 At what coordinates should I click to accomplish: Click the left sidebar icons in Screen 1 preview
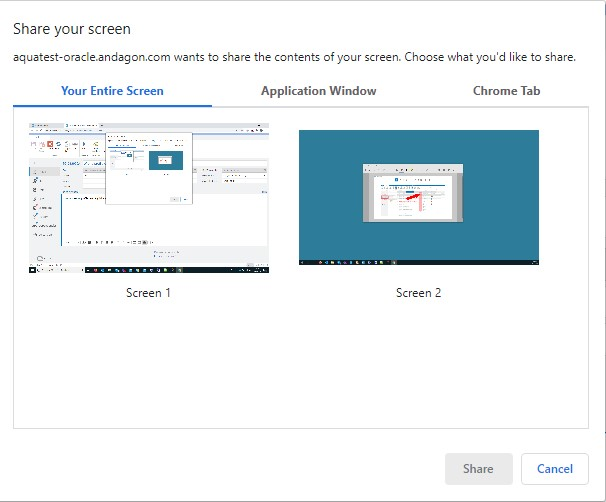coord(37,200)
